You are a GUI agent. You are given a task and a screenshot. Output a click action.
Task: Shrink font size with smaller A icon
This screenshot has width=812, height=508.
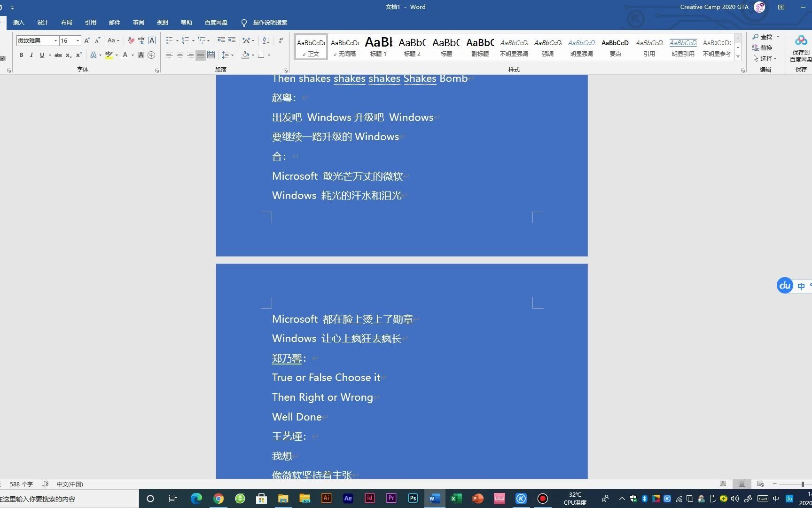point(97,40)
